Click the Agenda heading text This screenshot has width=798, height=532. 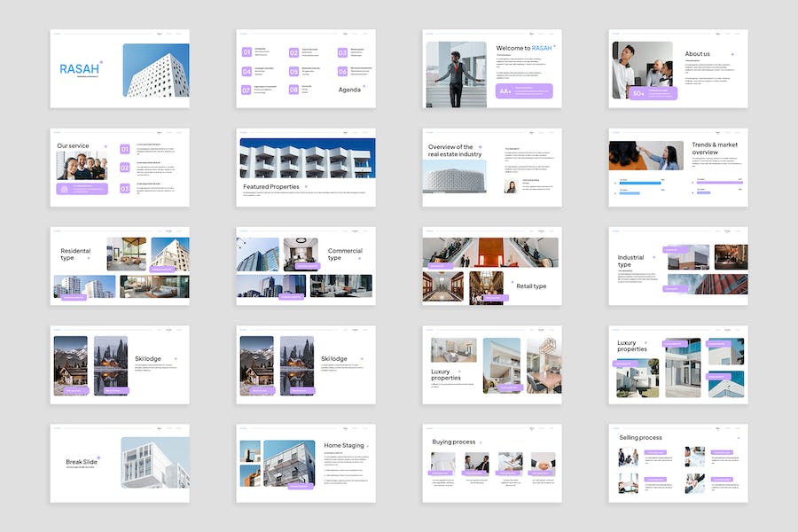(x=349, y=90)
